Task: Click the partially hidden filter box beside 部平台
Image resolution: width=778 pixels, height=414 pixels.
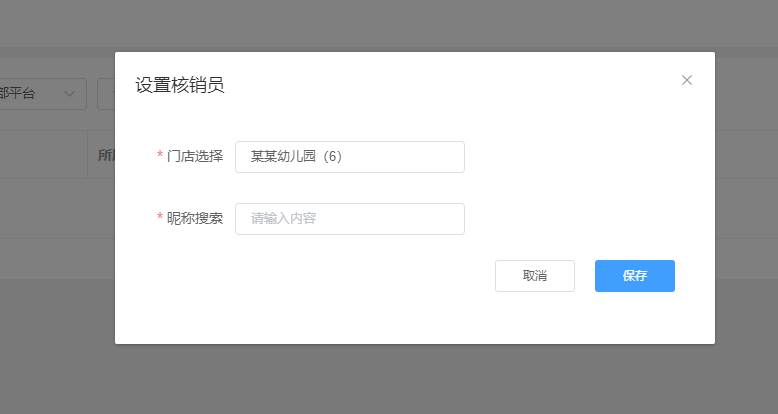Action: point(106,94)
